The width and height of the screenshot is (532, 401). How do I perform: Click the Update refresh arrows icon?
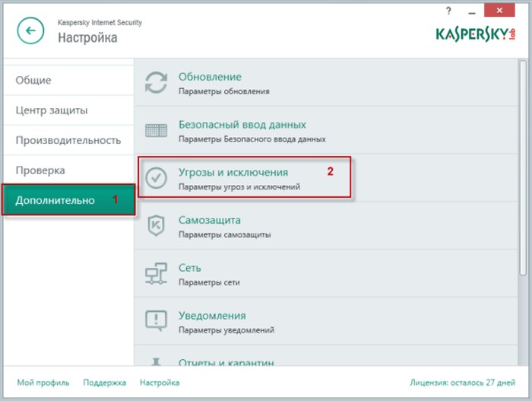(x=156, y=83)
